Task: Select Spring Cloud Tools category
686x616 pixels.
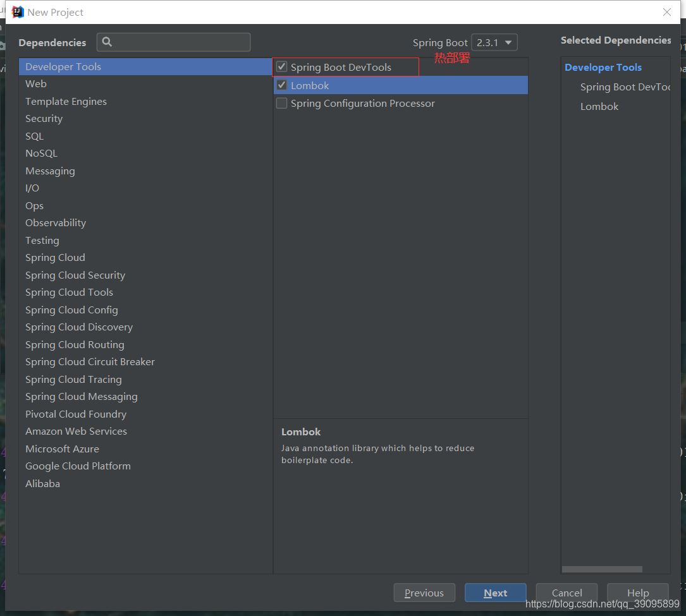Action: coord(145,293)
